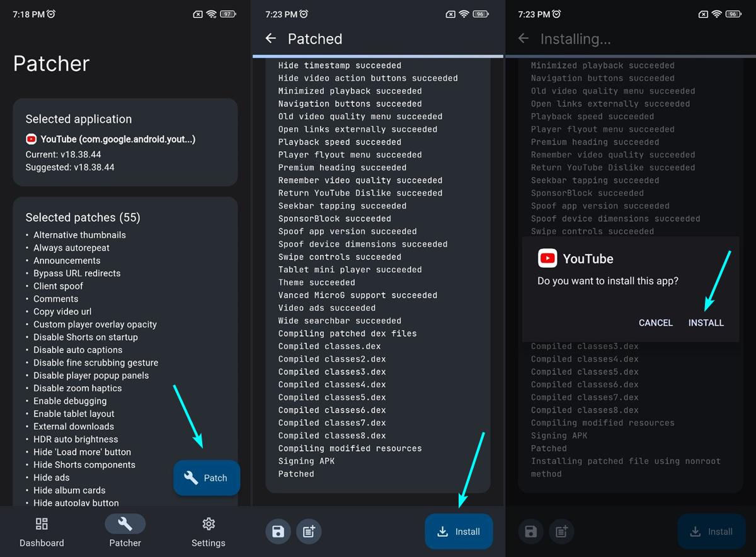
Task: Confirm INSTALL in YouTube dialog
Action: click(x=706, y=323)
